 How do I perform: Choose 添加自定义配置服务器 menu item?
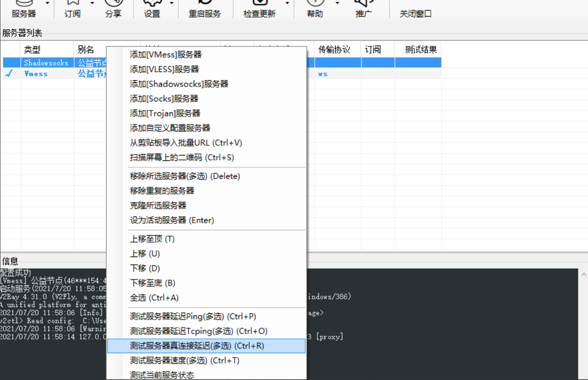(x=206, y=128)
